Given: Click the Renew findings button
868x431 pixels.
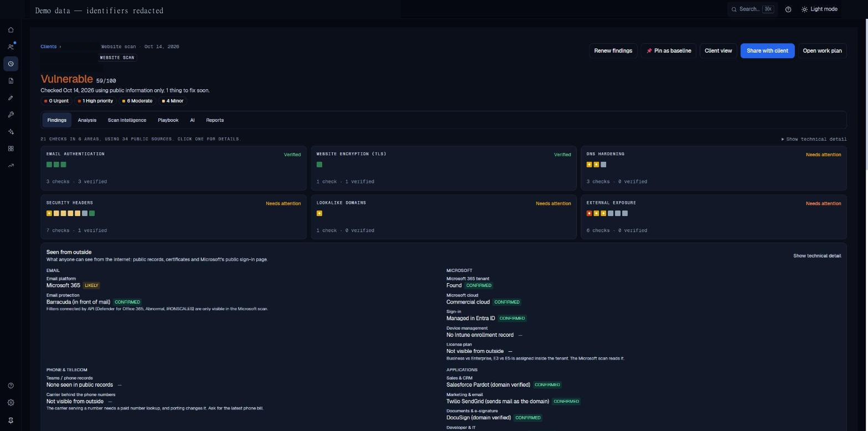Looking at the screenshot, I should tap(613, 51).
